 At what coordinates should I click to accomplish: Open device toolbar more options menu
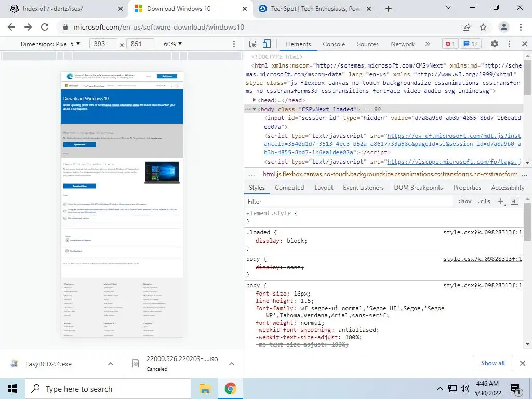(234, 44)
